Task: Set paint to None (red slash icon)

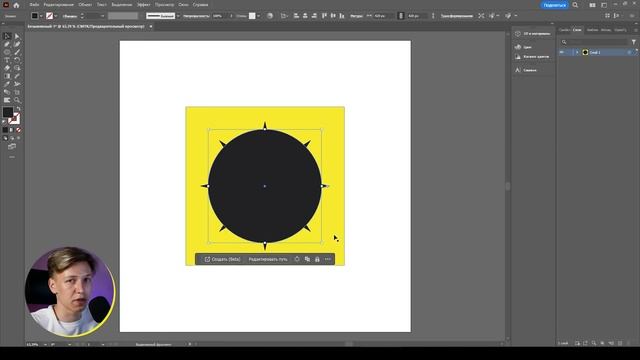Action: click(18, 130)
